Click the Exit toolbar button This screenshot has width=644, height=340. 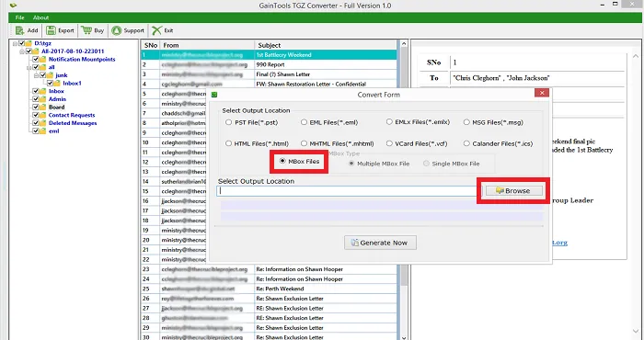click(x=163, y=30)
